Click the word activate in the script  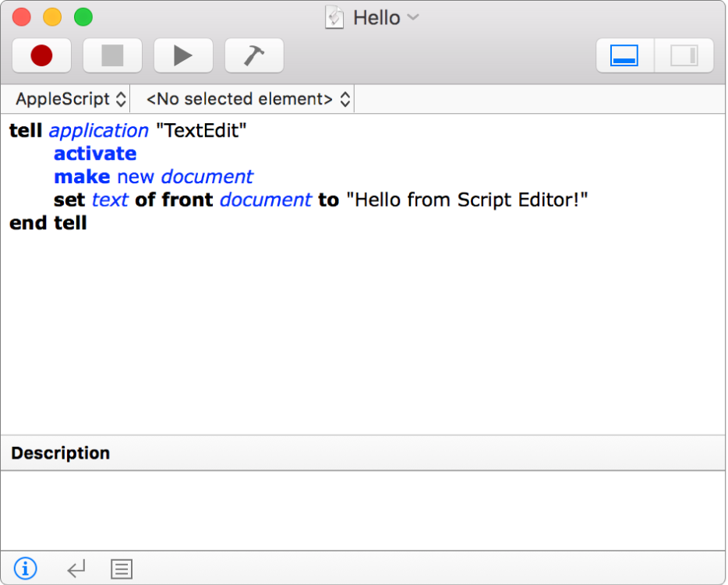click(x=95, y=154)
